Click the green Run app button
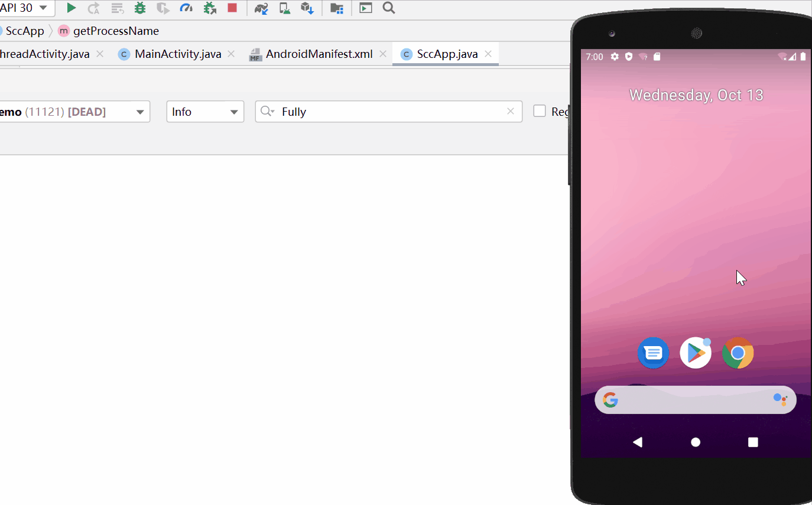812x505 pixels. tap(71, 8)
